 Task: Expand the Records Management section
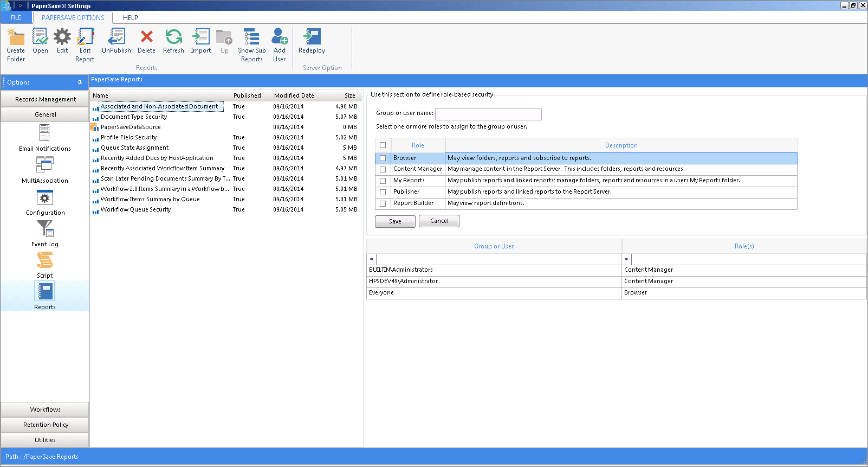click(x=45, y=99)
